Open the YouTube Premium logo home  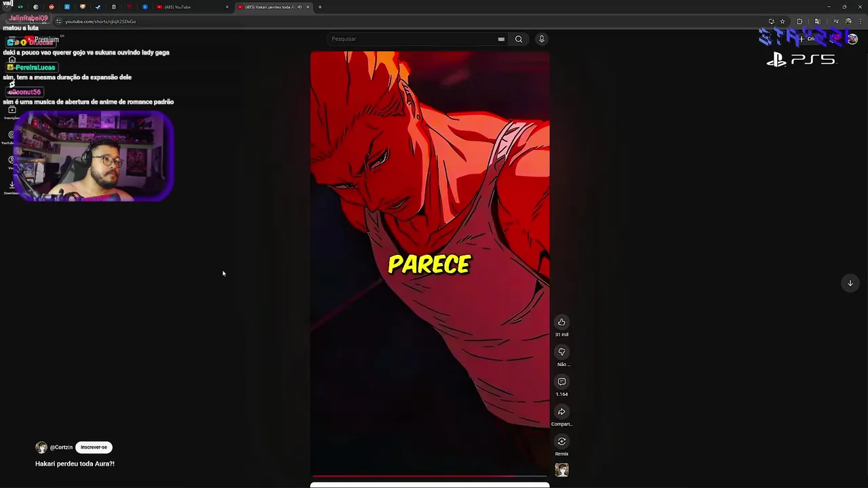(x=41, y=40)
